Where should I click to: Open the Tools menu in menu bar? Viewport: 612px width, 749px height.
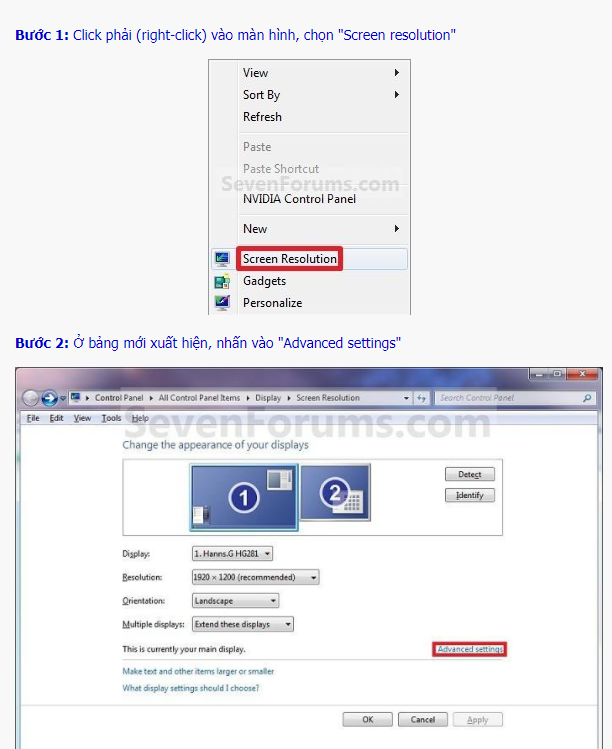pyautogui.click(x=111, y=418)
